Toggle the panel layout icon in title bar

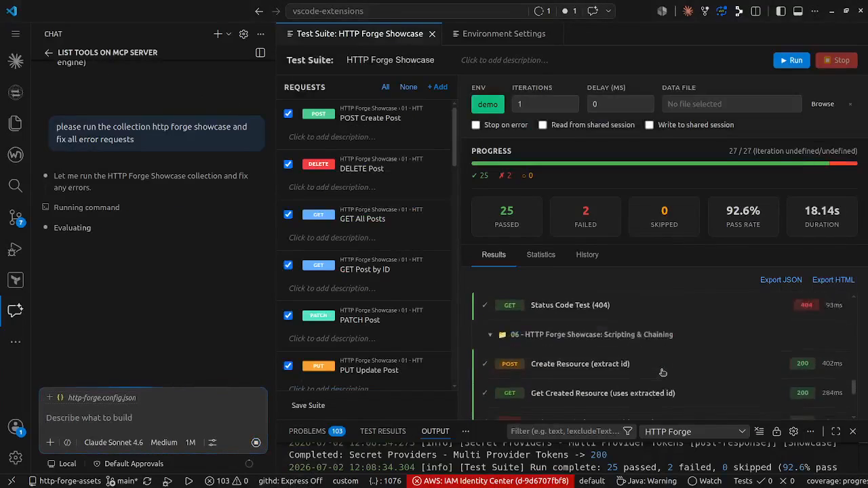point(798,11)
